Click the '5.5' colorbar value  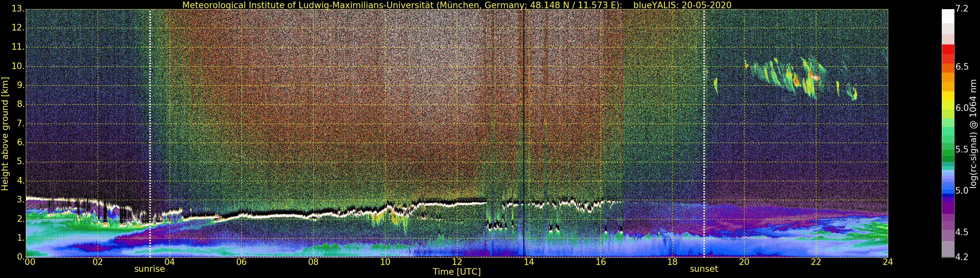click(x=962, y=149)
